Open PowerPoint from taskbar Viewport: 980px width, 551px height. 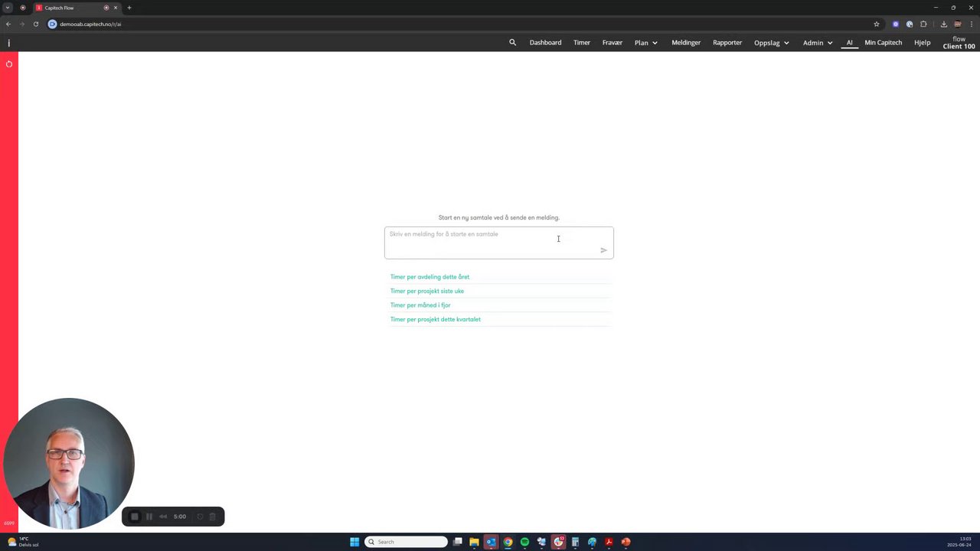[x=626, y=542]
